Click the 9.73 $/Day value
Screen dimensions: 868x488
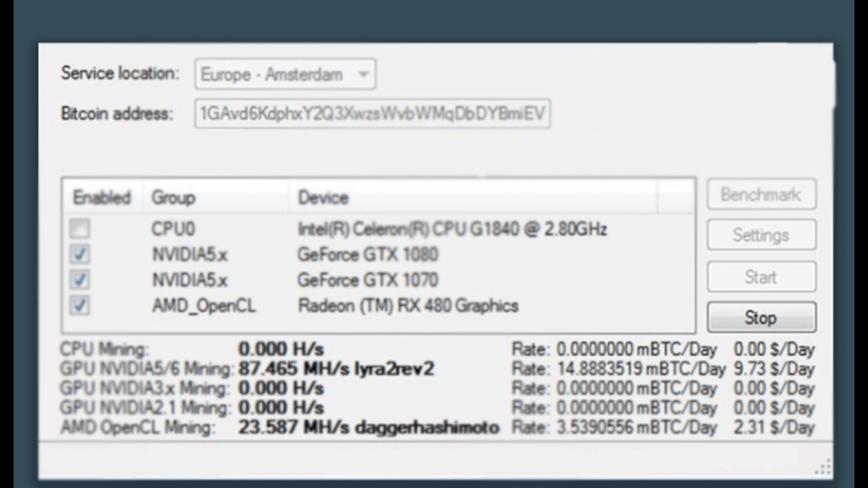point(774,369)
